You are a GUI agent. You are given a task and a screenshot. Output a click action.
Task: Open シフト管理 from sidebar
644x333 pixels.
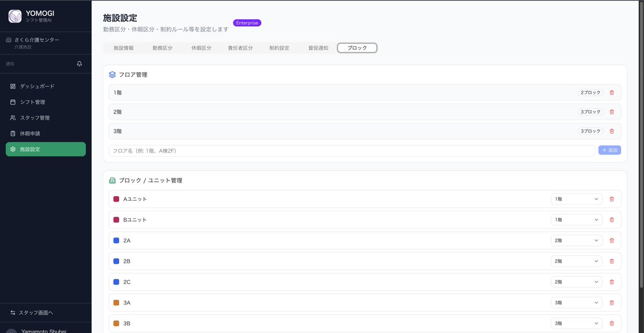pos(46,102)
